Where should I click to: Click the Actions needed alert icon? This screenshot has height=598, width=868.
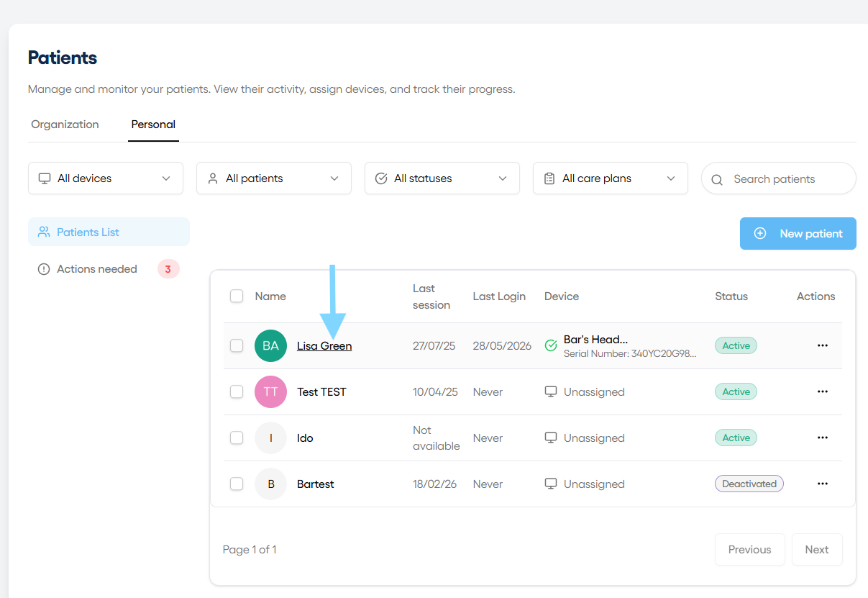[x=44, y=269]
